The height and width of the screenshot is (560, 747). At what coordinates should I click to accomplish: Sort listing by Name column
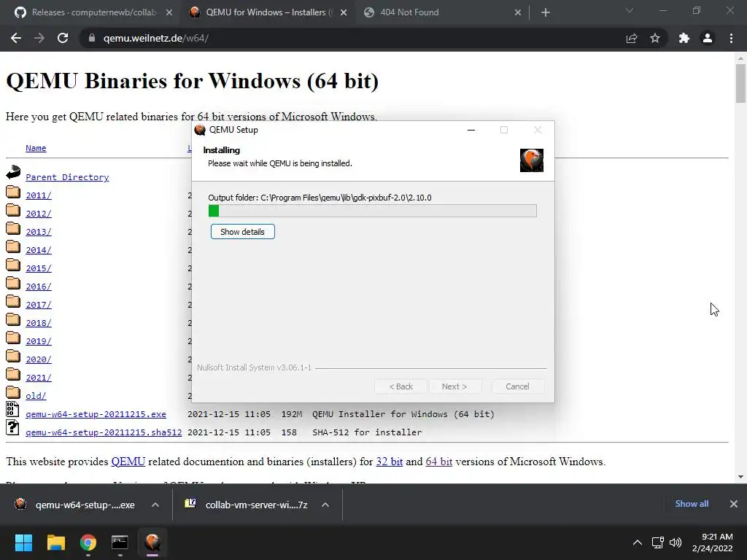[36, 148]
